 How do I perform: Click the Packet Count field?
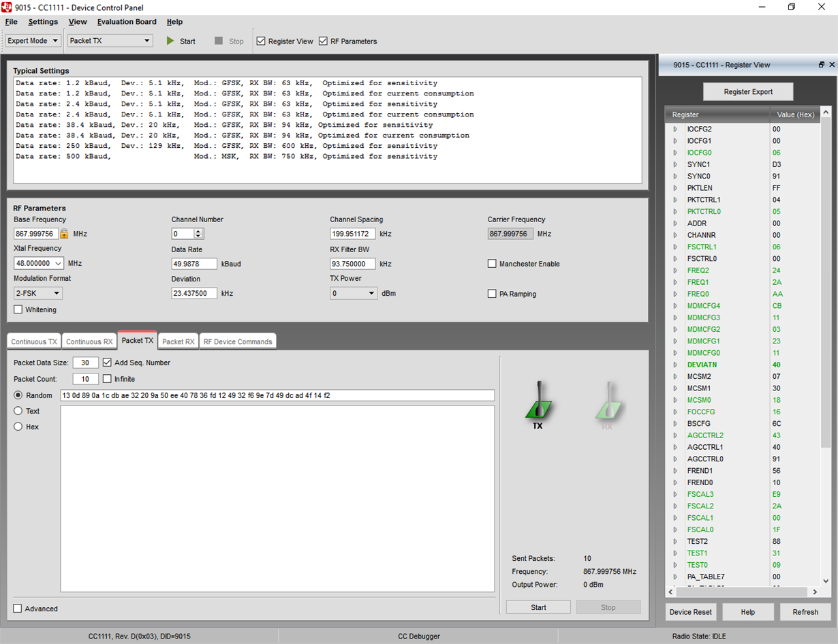86,379
